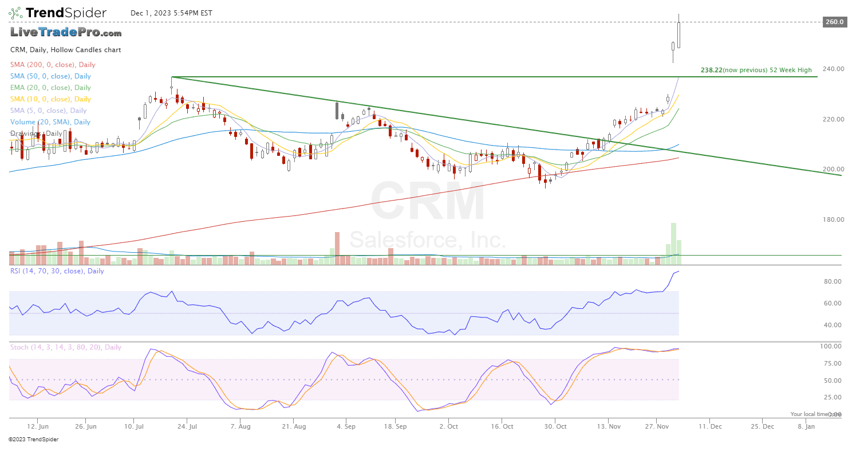Select the Volume (20, SMA) legend entry

50,122
